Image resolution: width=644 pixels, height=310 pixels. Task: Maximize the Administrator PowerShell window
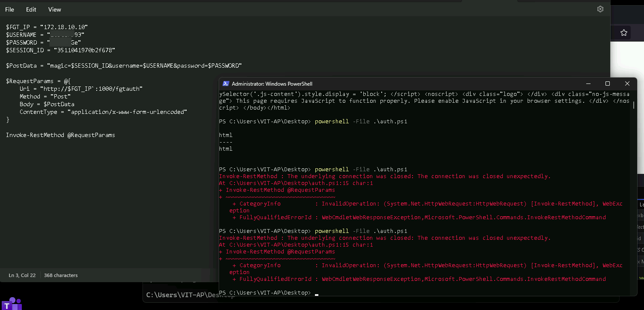click(607, 84)
